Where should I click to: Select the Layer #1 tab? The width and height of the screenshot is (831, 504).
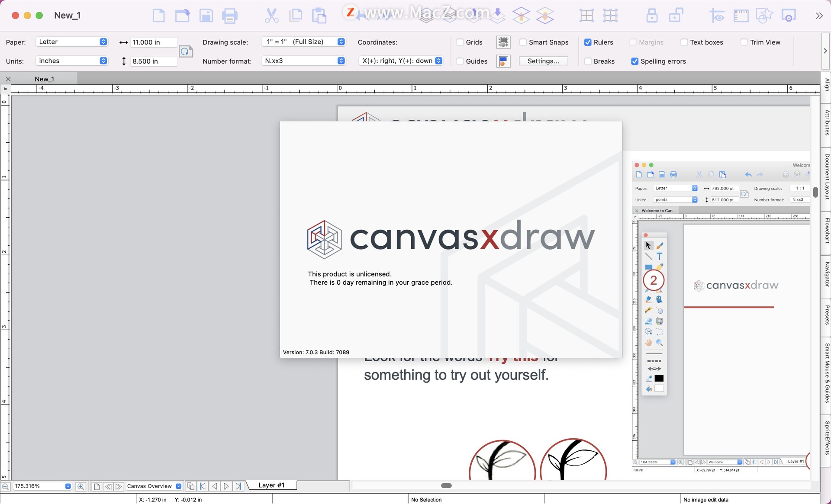[271, 485]
